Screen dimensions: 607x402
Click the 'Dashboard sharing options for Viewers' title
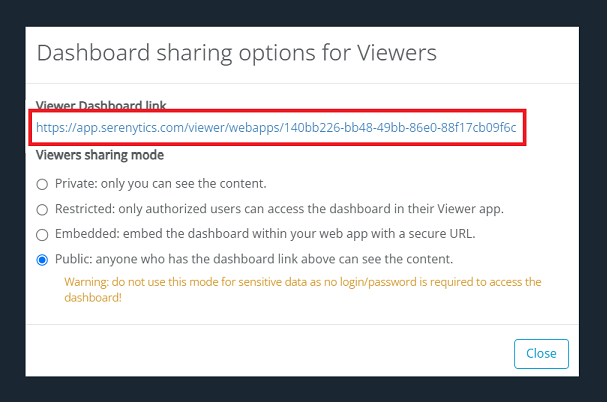(237, 53)
